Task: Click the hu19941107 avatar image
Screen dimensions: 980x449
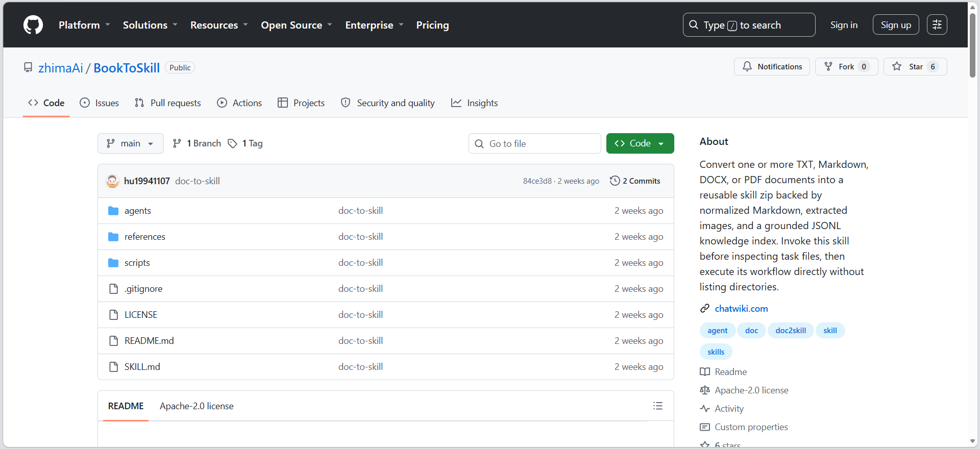Action: point(112,181)
